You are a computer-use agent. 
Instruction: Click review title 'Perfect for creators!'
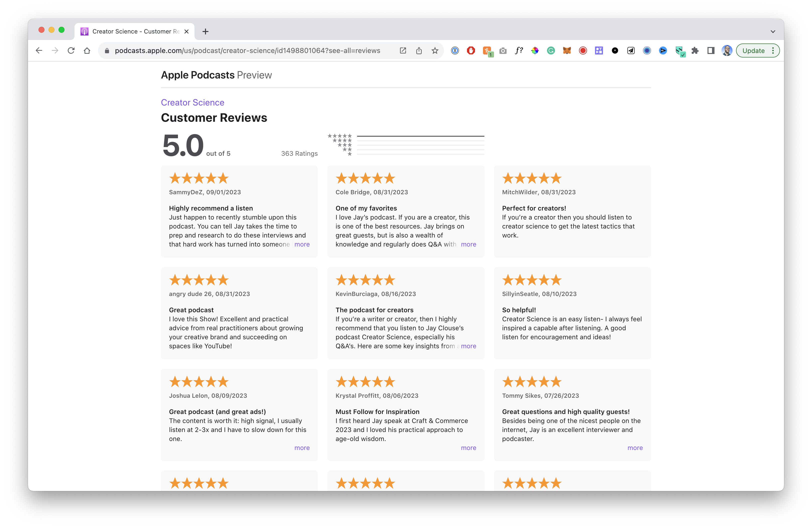pos(534,208)
